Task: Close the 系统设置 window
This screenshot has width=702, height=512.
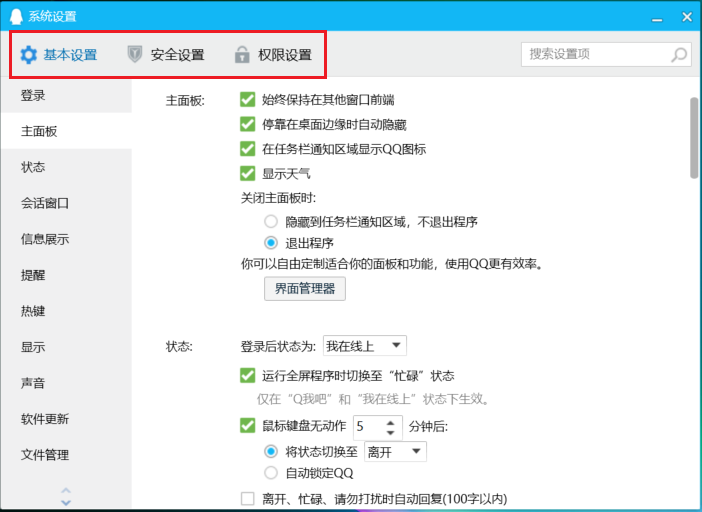Action: 687,17
